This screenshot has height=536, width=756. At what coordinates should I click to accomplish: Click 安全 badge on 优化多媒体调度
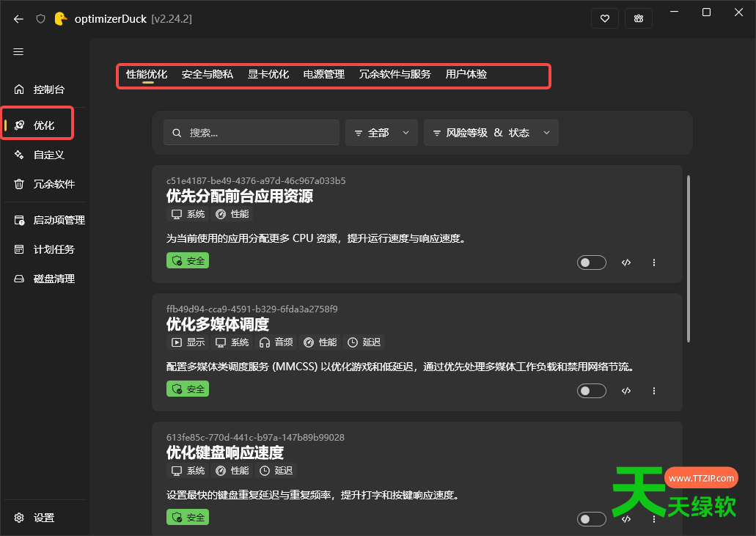pyautogui.click(x=188, y=389)
